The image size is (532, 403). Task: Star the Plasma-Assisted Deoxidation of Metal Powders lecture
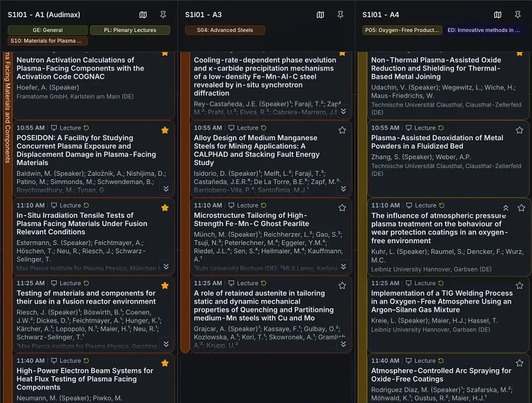pos(520,130)
